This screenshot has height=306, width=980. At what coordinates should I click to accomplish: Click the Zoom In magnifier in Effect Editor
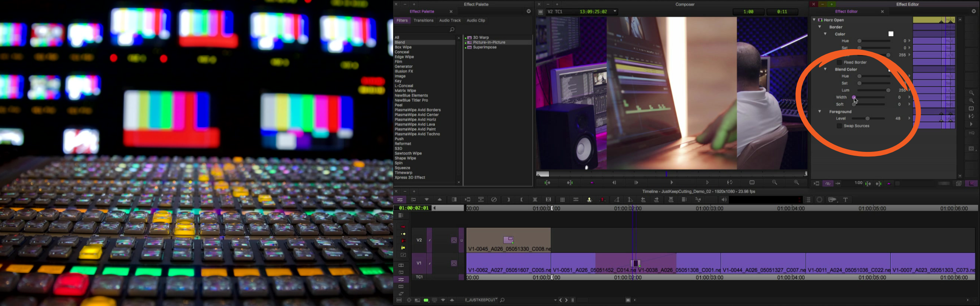pyautogui.click(x=971, y=101)
